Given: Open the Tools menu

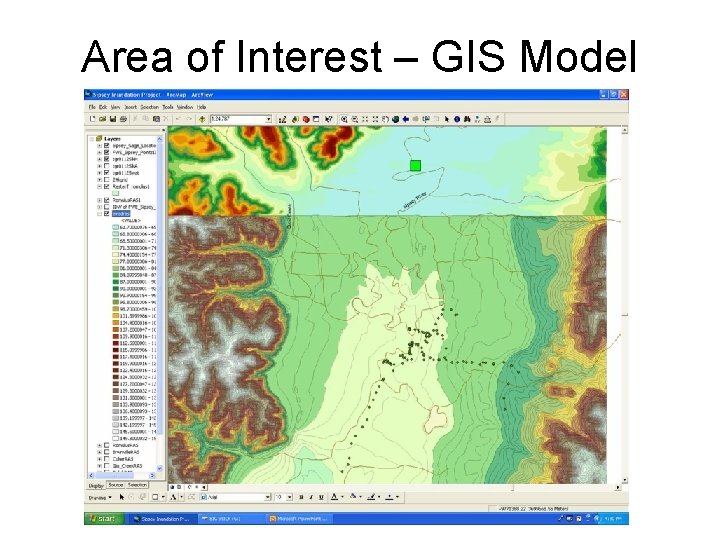Looking at the screenshot, I should coord(168,107).
